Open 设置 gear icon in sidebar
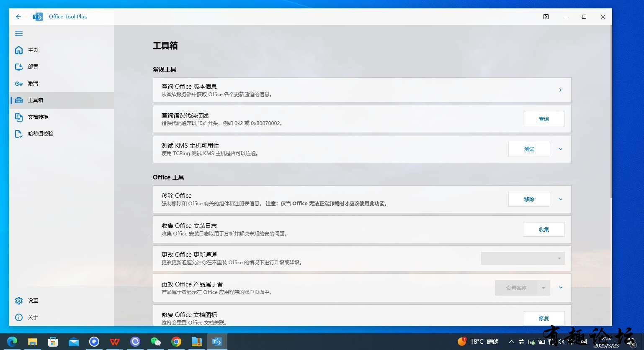This screenshot has width=644, height=350. (x=19, y=301)
